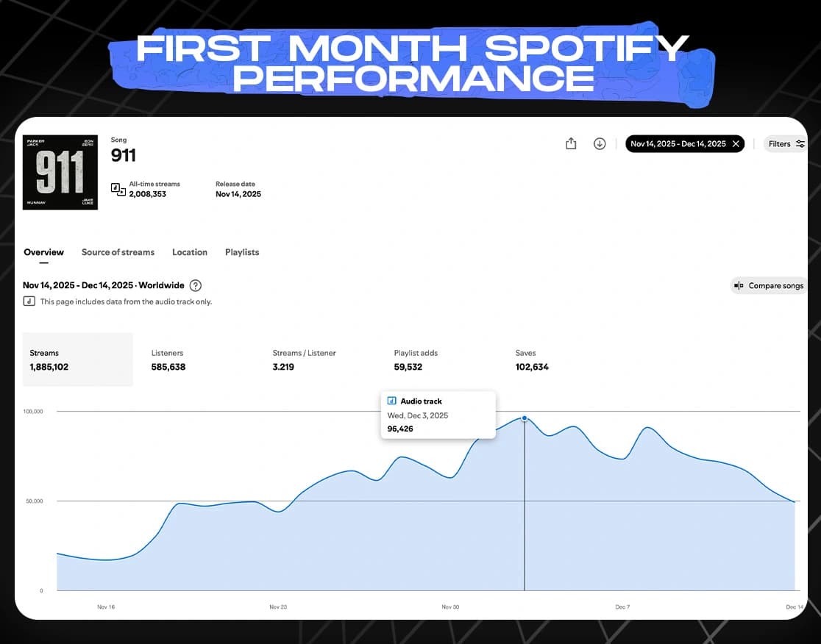Switch to Source of streams tab
This screenshot has height=644, width=821.
118,252
